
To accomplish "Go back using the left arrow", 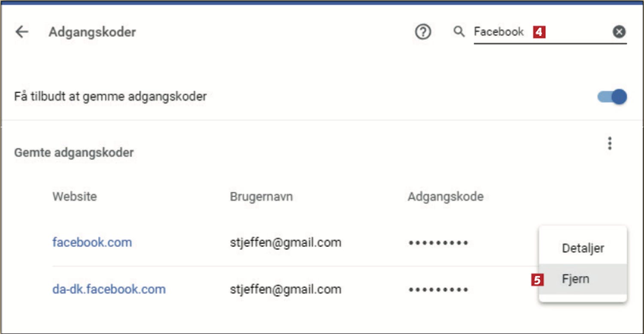I will click(21, 32).
